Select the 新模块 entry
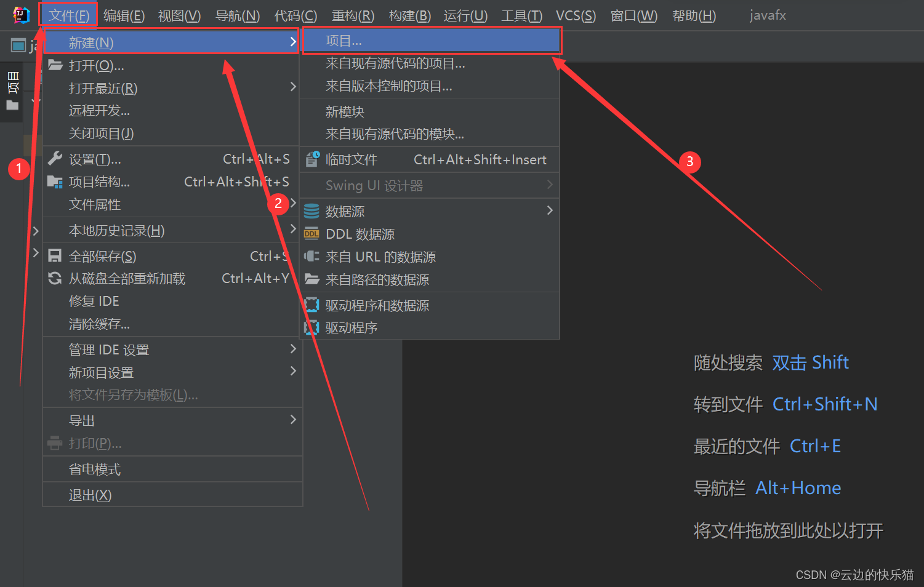Viewport: 924px width, 587px height. click(x=430, y=112)
